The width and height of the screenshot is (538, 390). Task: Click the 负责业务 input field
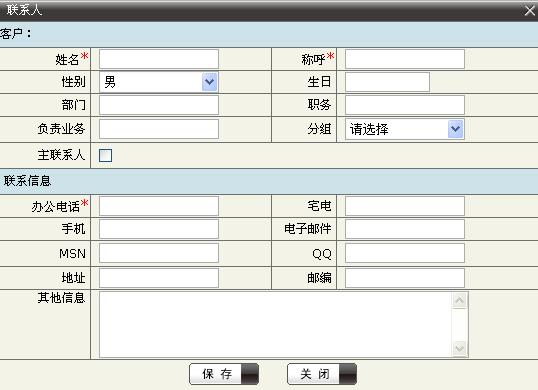pos(159,129)
